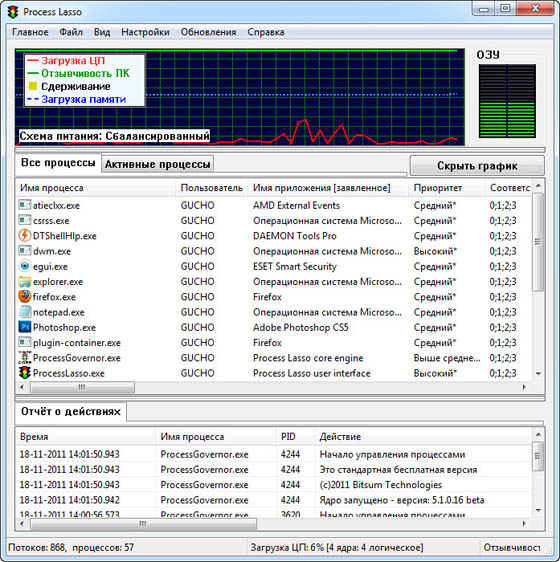This screenshot has height=562, width=560.
Task: Open the Справка menu
Action: click(x=266, y=32)
